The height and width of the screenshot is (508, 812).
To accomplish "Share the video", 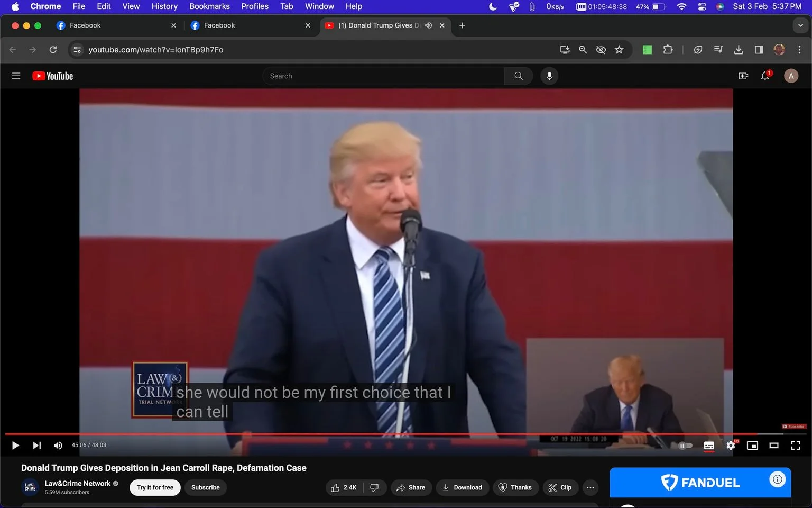I will (x=411, y=487).
